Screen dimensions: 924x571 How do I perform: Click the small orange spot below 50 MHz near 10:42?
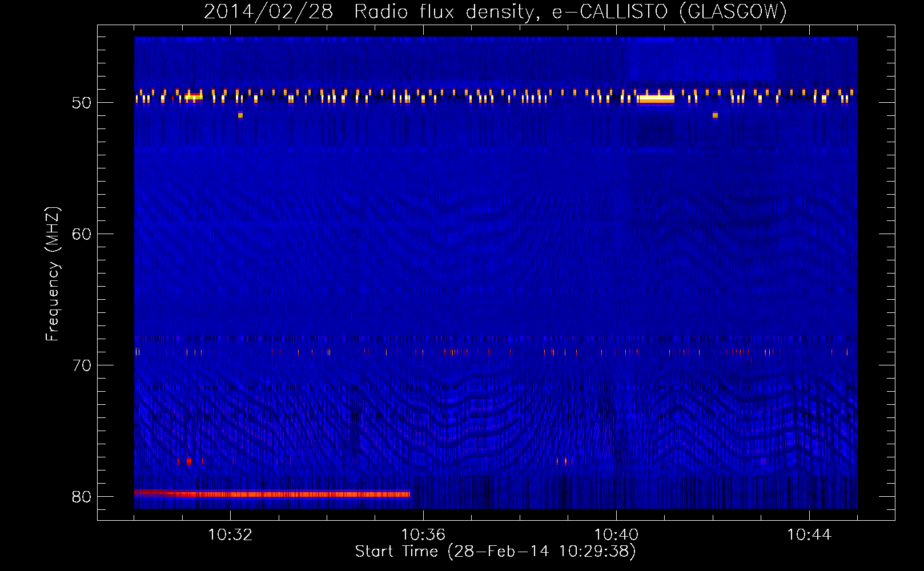(715, 115)
